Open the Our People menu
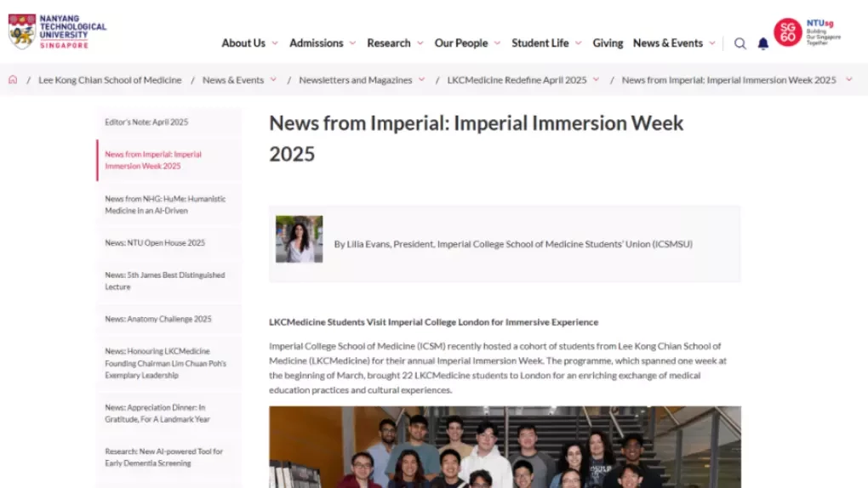 [x=461, y=43]
